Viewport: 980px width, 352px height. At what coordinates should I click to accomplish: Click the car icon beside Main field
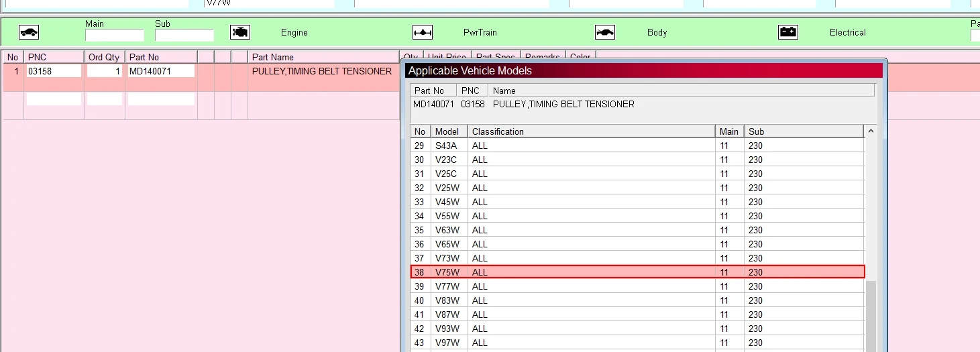[29, 32]
